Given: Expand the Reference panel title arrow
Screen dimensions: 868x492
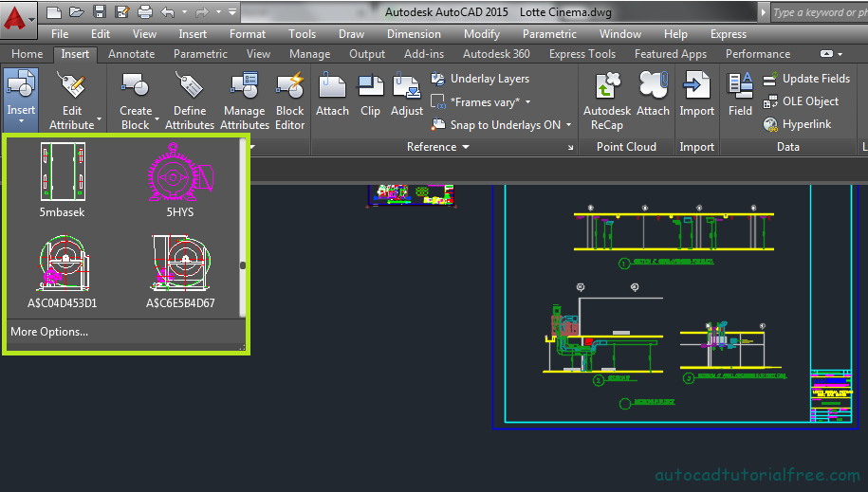Looking at the screenshot, I should pos(466,147).
